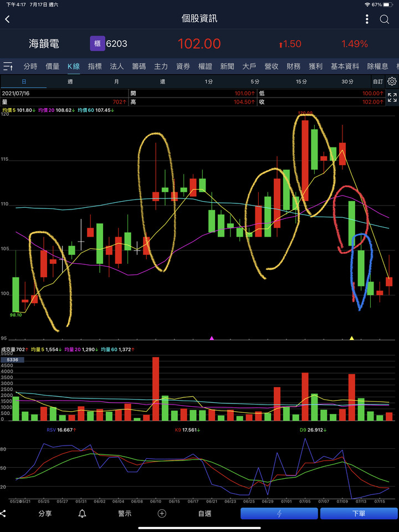399x532 pixels.
Task: Open the 獲利 tab
Action: coord(315,66)
